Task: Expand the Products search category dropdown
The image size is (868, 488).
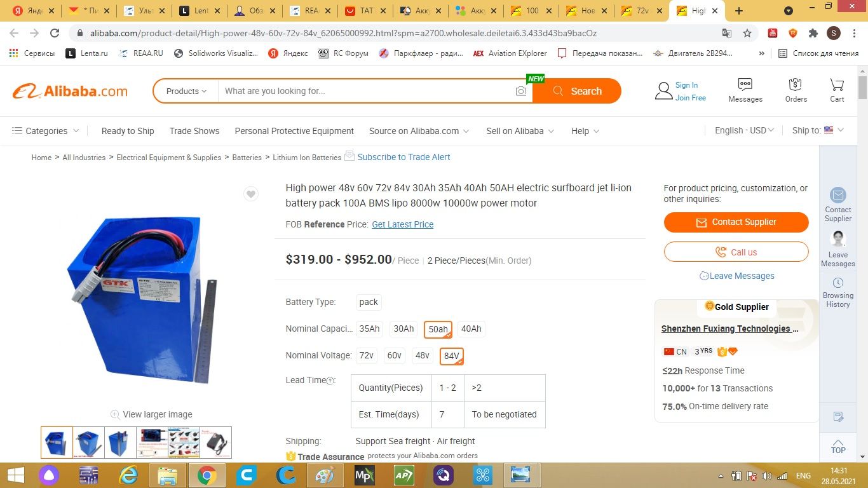Action: tap(186, 91)
